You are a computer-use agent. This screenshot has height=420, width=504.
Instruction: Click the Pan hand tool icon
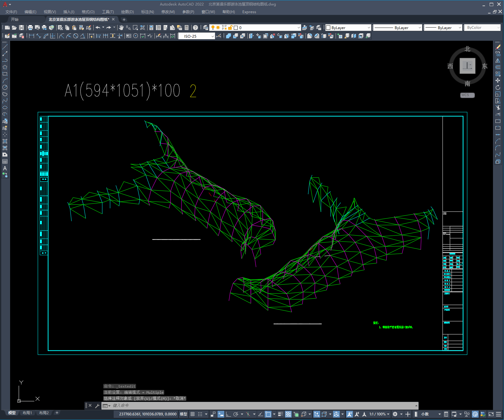coord(121,28)
